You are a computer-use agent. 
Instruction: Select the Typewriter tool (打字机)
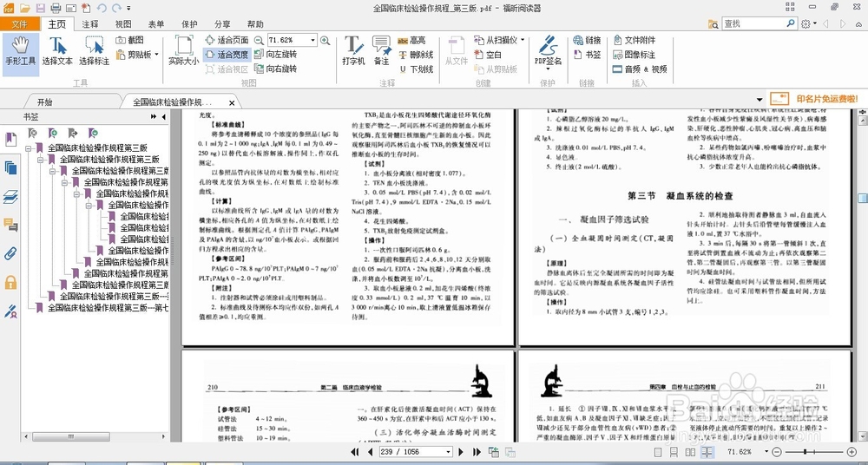(353, 51)
